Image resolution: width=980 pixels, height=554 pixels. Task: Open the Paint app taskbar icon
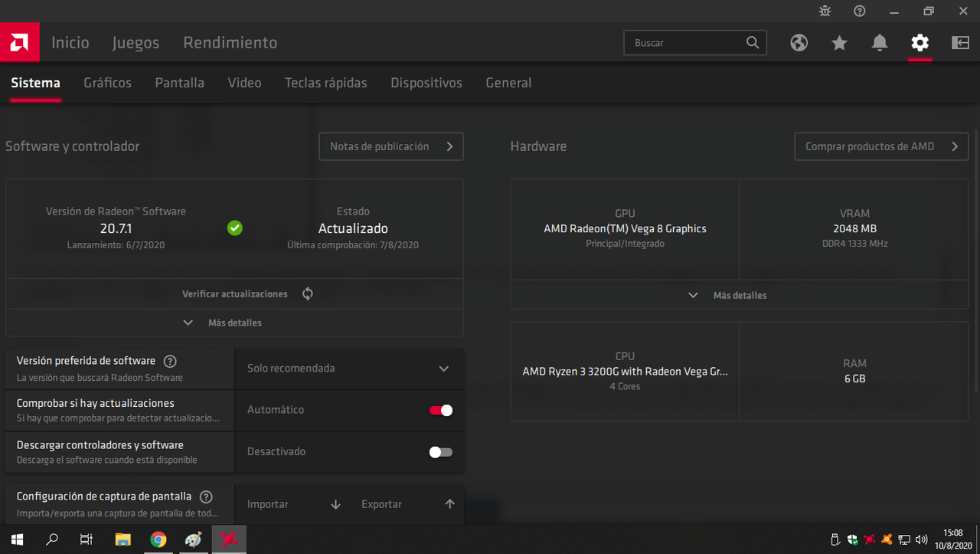[x=194, y=539]
